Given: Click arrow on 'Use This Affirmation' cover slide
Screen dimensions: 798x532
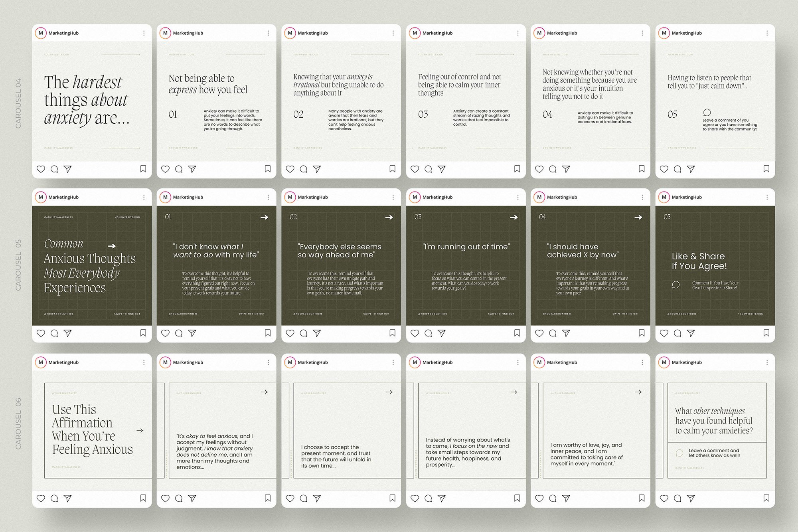Looking at the screenshot, I should (140, 431).
